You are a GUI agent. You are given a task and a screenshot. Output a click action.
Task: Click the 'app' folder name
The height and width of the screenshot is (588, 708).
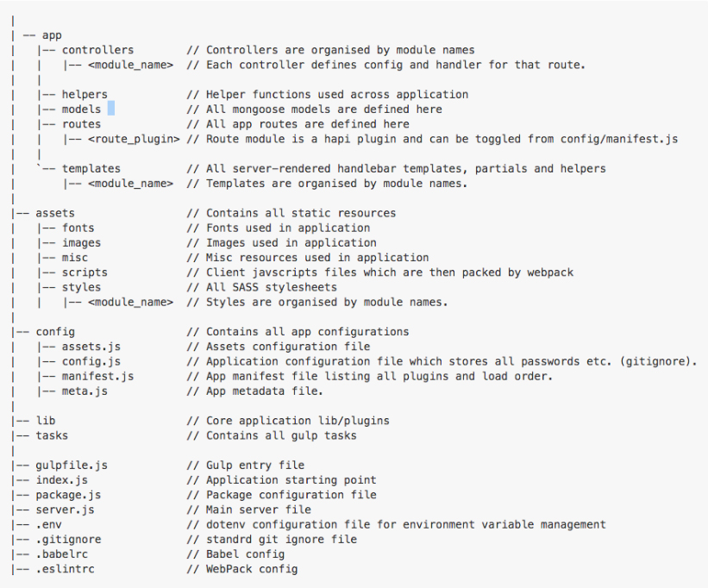click(x=52, y=35)
